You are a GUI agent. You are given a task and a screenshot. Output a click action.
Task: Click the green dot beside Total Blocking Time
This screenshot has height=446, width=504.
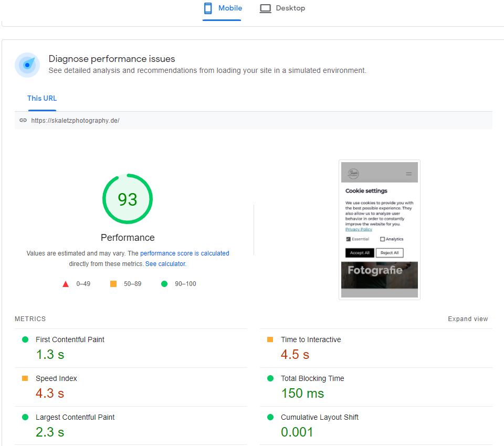pyautogui.click(x=270, y=378)
